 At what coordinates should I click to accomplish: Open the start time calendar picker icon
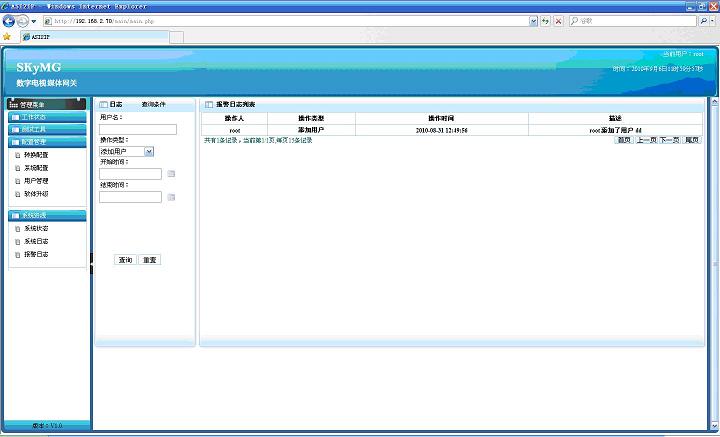click(171, 174)
